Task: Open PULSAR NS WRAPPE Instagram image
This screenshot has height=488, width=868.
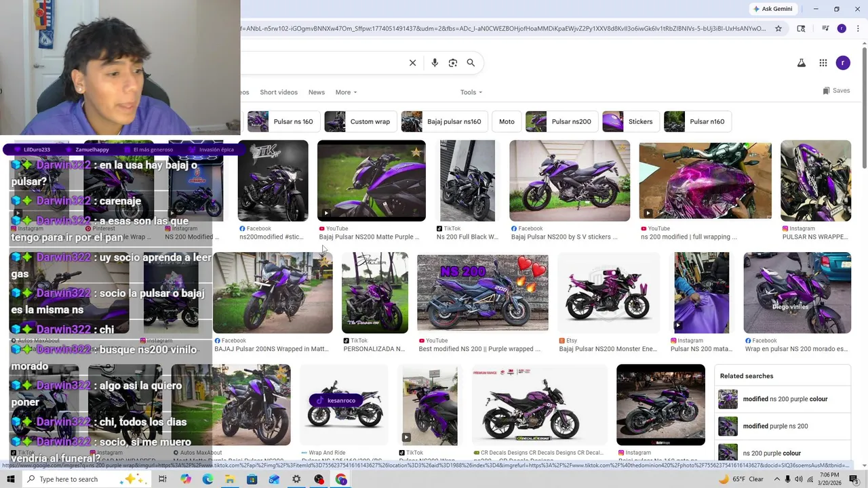Action: tap(816, 181)
